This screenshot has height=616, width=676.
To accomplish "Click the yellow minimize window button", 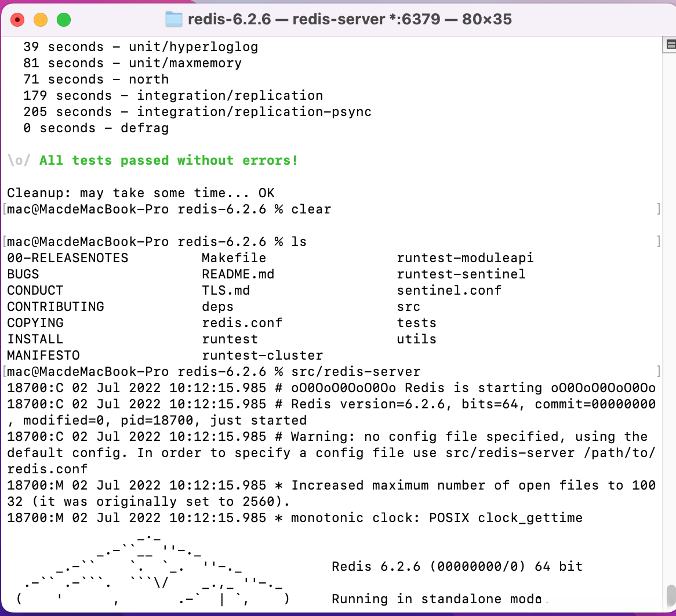I will coord(41,20).
